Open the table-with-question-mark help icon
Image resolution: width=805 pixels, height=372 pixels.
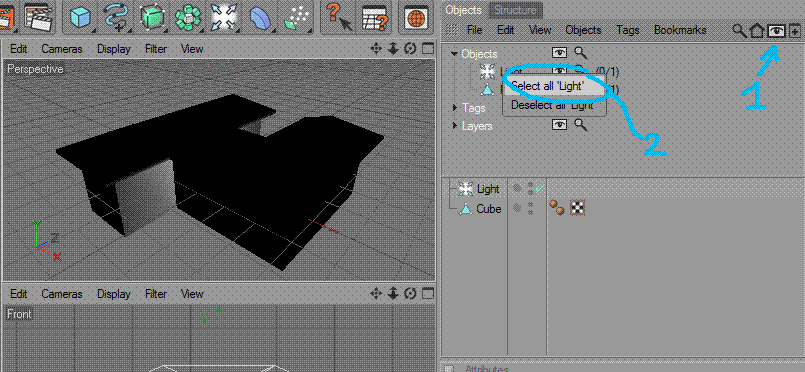[x=374, y=18]
